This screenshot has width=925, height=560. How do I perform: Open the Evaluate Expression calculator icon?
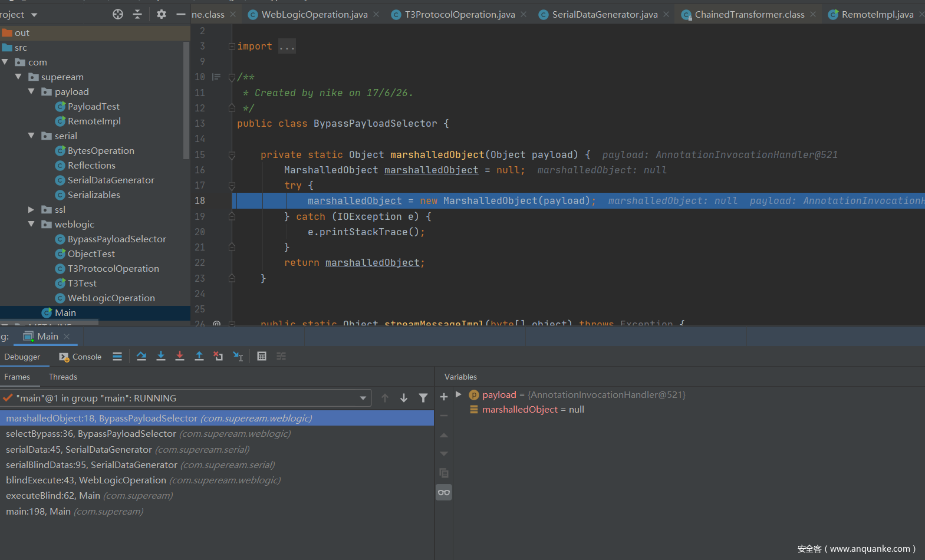tap(262, 356)
